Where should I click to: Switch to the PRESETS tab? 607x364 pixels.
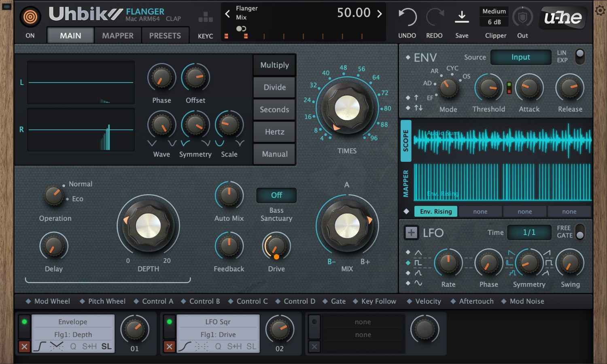(165, 35)
